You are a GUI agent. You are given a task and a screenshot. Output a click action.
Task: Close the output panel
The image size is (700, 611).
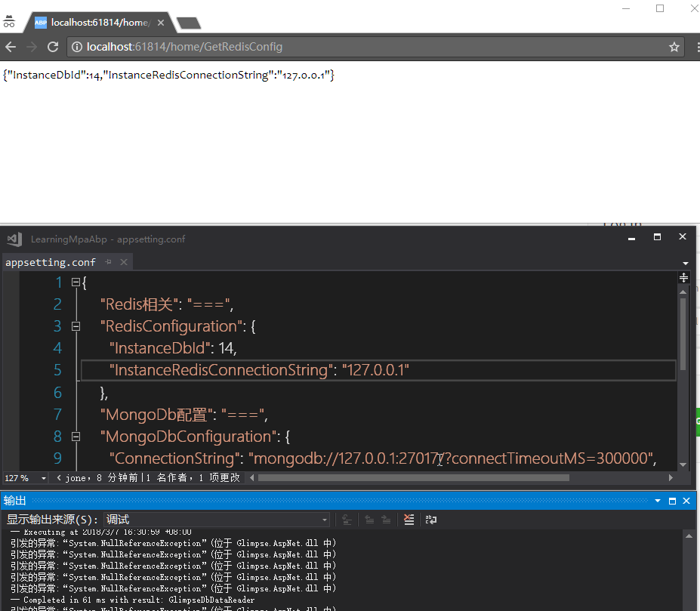(x=686, y=501)
